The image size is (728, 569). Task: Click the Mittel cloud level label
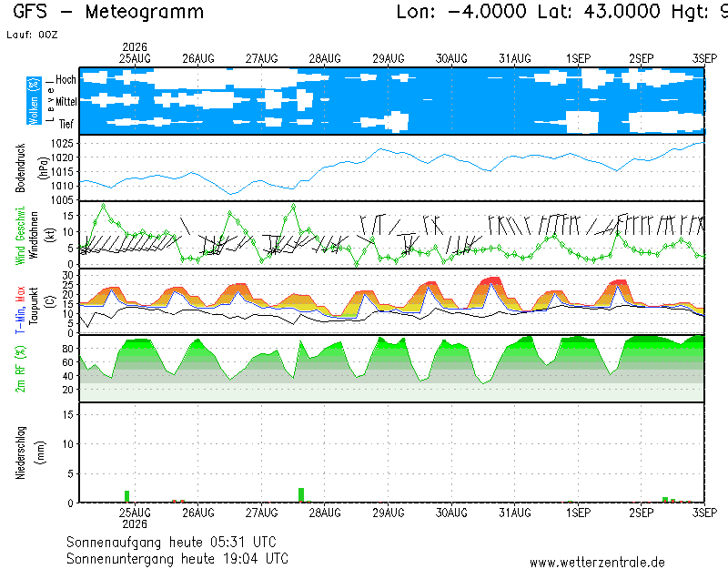coord(66,101)
